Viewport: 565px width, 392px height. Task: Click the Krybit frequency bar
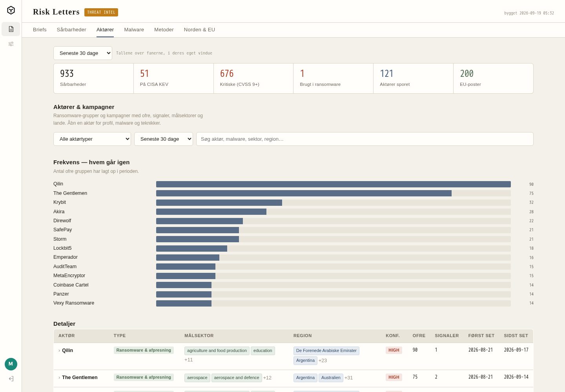219,203
